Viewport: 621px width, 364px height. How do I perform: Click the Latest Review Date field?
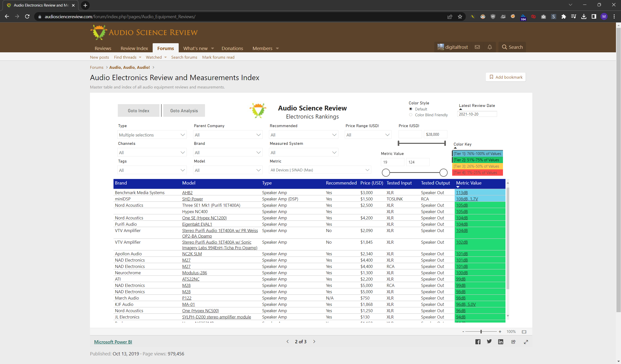click(477, 114)
